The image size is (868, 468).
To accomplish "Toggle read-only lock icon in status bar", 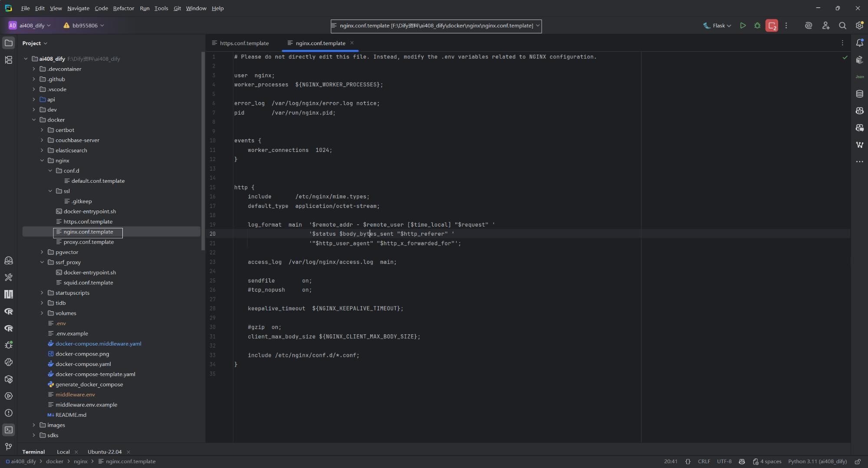I will tap(858, 461).
